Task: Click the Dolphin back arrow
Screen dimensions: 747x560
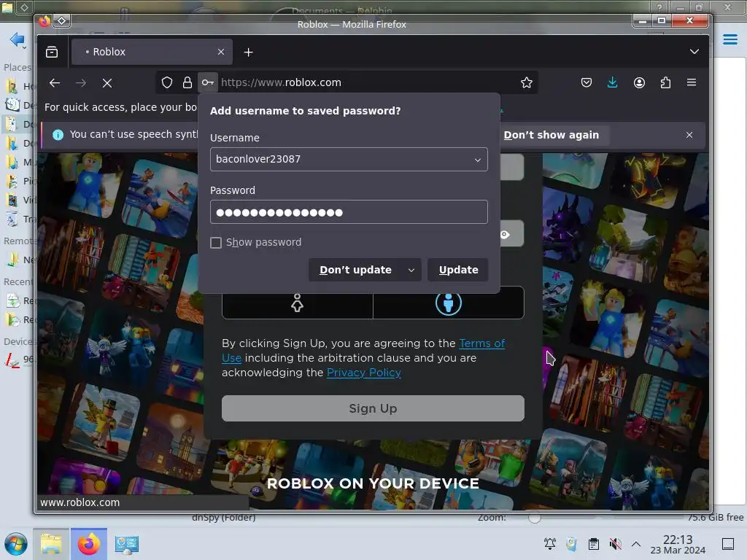Action: point(18,39)
